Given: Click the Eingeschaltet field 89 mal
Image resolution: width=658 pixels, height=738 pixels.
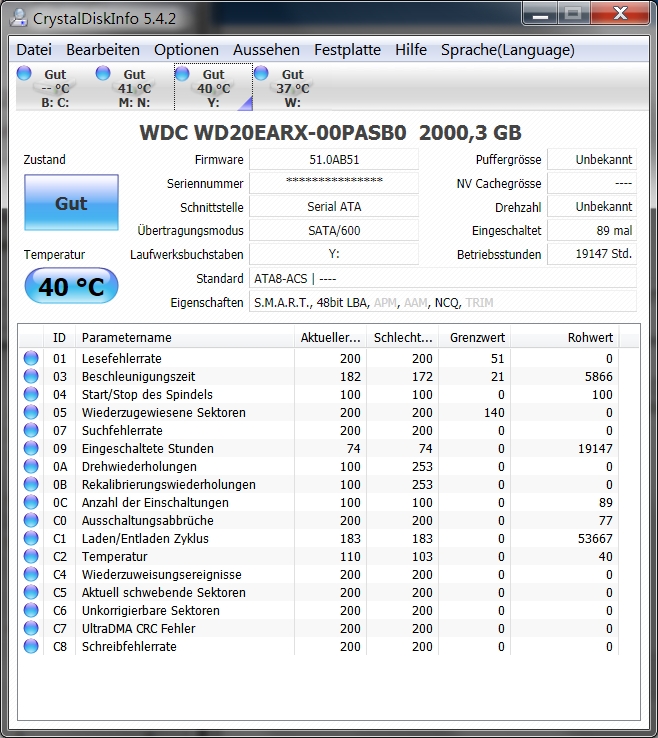Looking at the screenshot, I should pyautogui.click(x=592, y=231).
